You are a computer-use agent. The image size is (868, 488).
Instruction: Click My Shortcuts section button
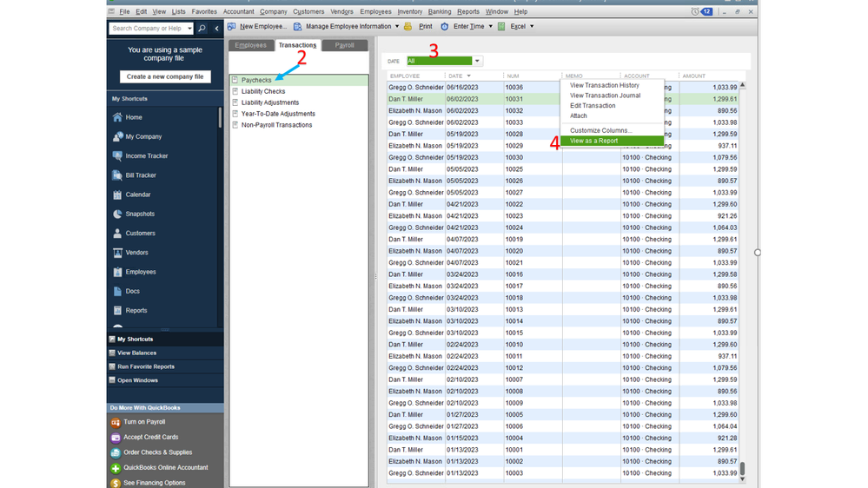pos(165,340)
